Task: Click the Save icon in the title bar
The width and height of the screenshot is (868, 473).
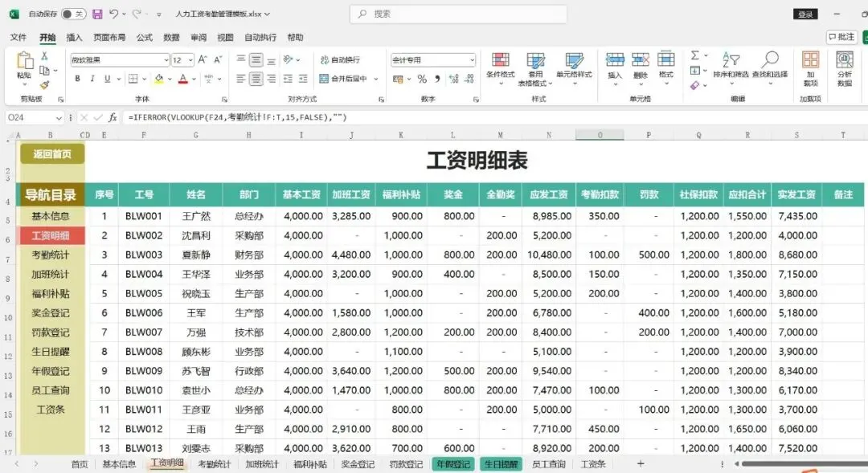Action: point(97,14)
